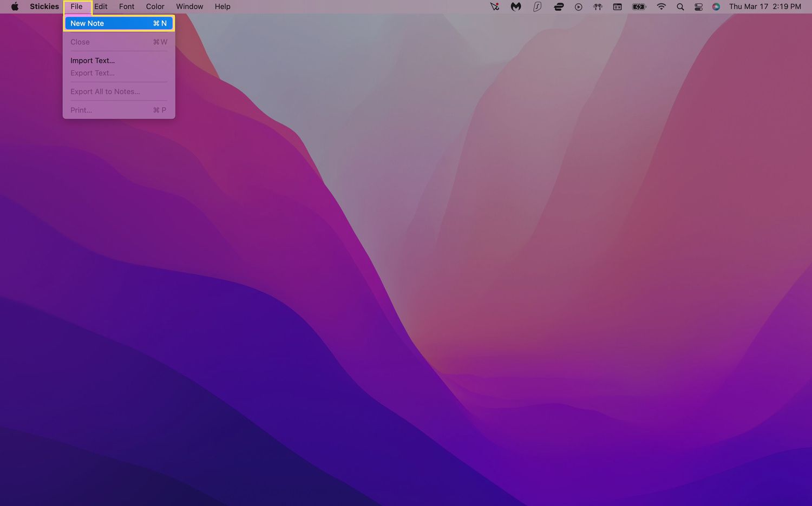The width and height of the screenshot is (812, 506).
Task: Open Control Center from menu bar
Action: tap(698, 6)
